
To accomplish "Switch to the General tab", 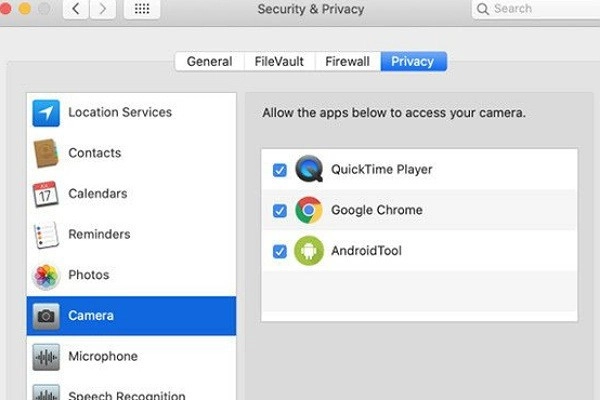I will pos(209,61).
